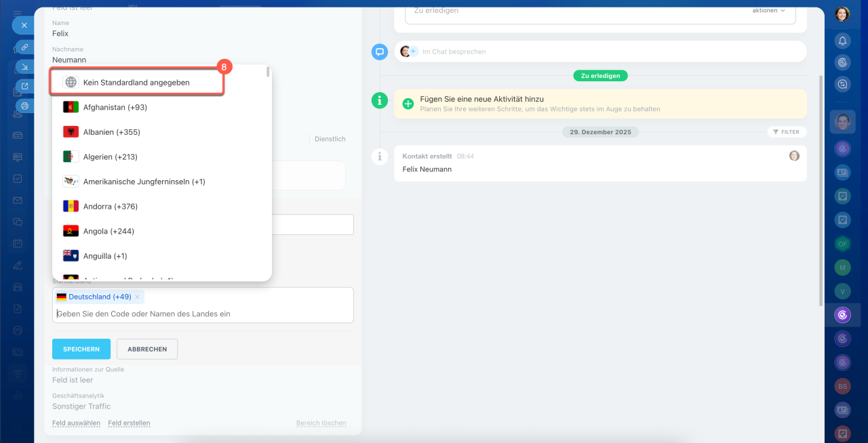Focus the country code or name input
The width and height of the screenshot is (868, 443).
(203, 314)
